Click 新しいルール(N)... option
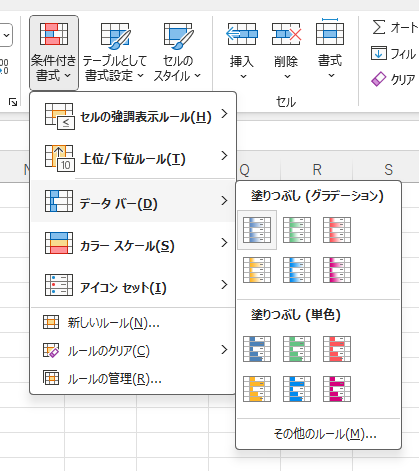The width and height of the screenshot is (419, 471). coord(133,322)
